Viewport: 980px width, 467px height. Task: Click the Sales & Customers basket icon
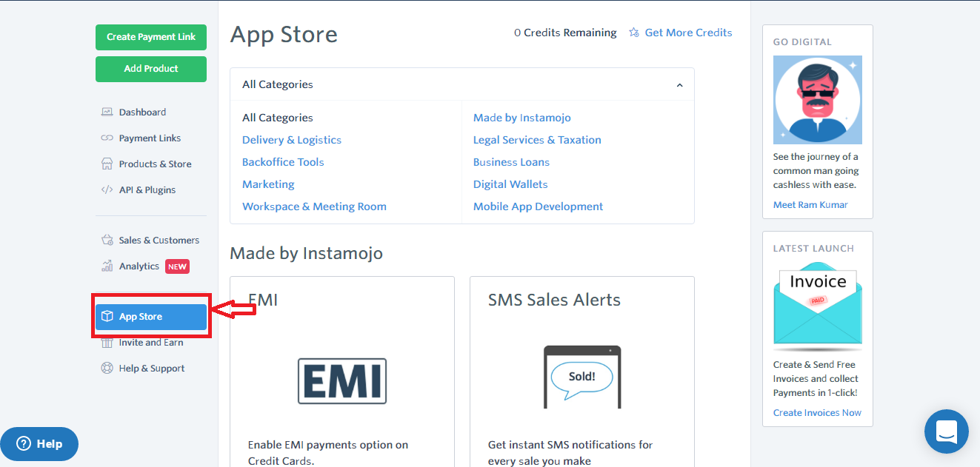[x=107, y=240]
